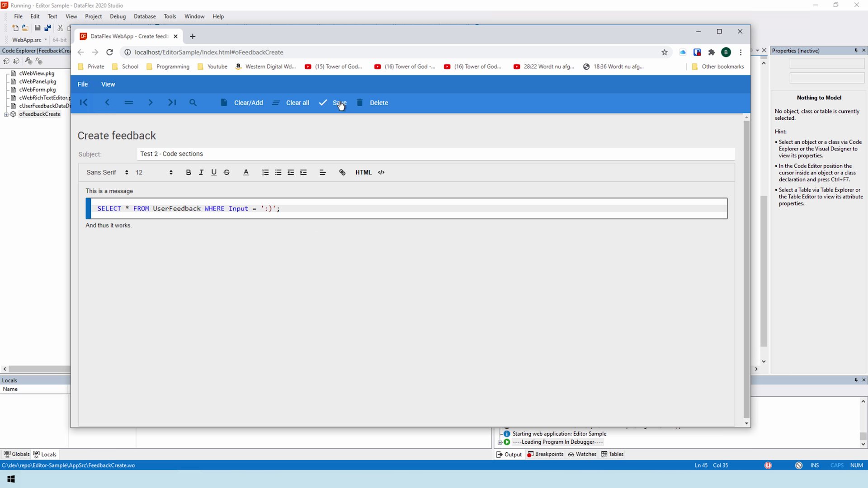This screenshot has width=868, height=488.
Task: Bookmark this page with star icon
Action: 665,52
